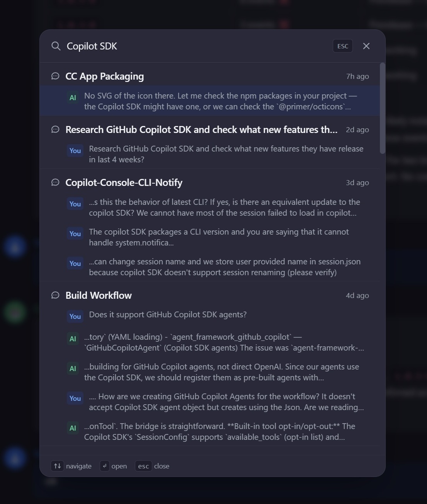Select the AI result mentioning GitHubCopilotAgent
427x504 pixels.
224,342
